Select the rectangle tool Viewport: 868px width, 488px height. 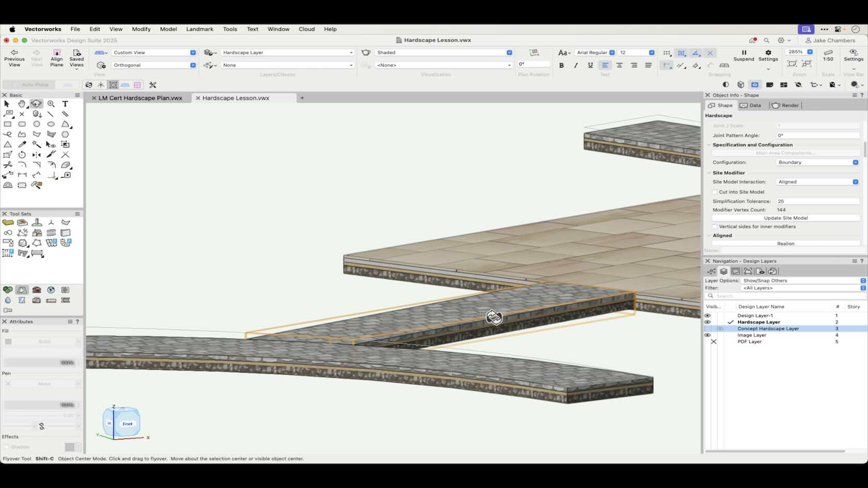[x=8, y=124]
